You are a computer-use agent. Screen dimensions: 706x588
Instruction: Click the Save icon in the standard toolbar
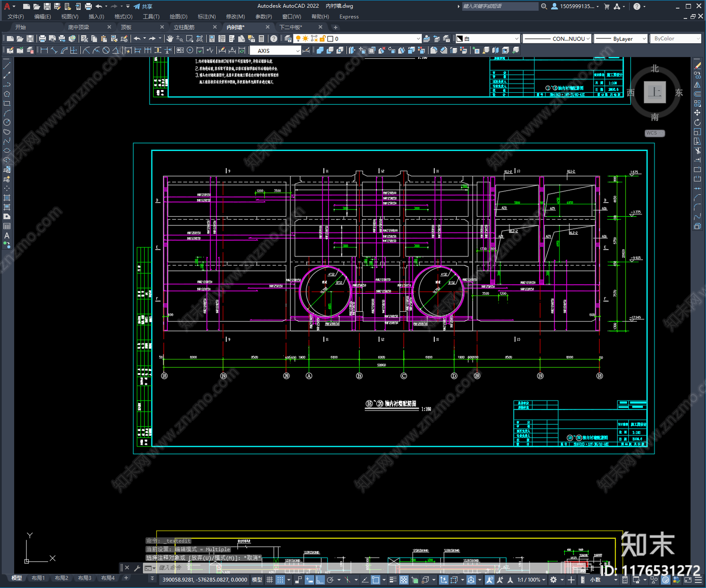30,39
